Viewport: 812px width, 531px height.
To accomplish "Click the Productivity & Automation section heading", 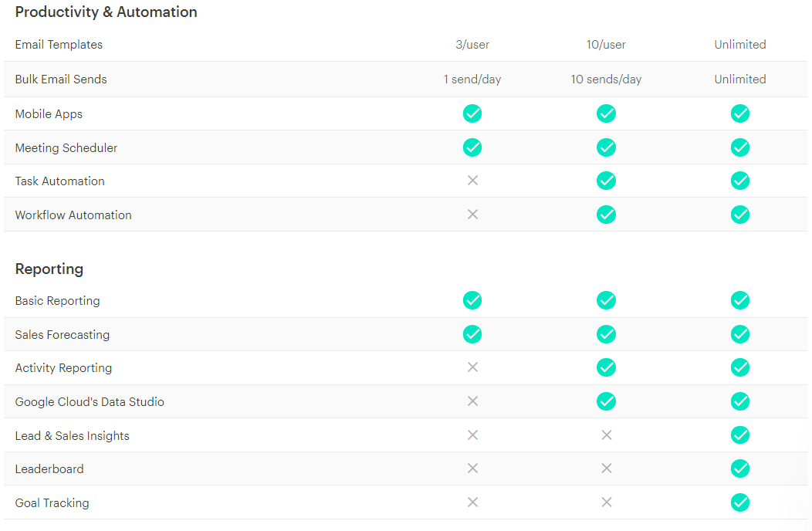I will coord(106,12).
